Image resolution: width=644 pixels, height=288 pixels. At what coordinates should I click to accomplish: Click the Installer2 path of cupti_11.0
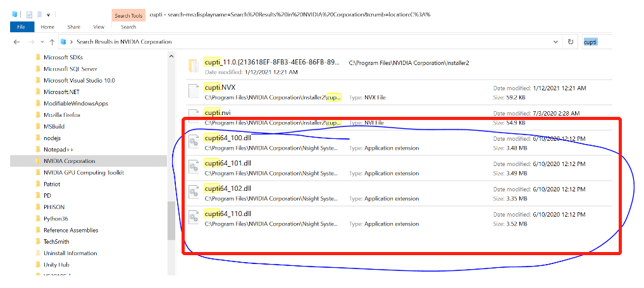tap(409, 63)
